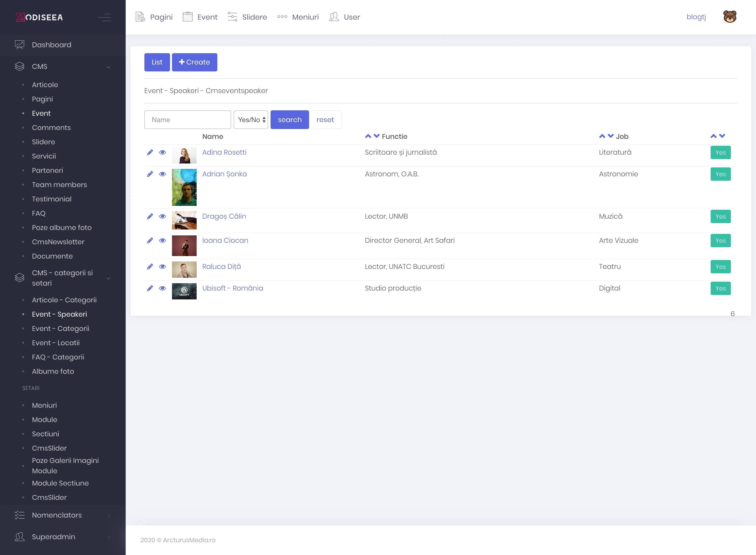This screenshot has width=756, height=555.
Task: Toggle the Yes status for Dragoș Călin
Action: point(720,217)
